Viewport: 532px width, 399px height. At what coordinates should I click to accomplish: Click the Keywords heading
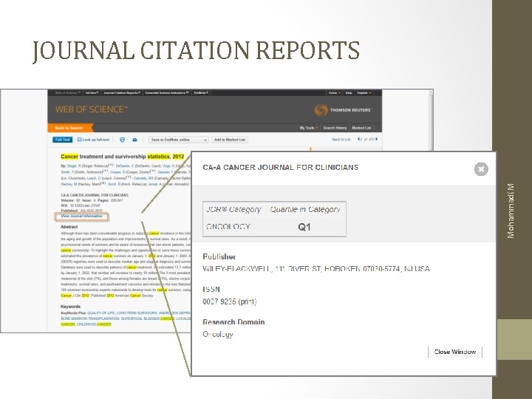[71, 307]
